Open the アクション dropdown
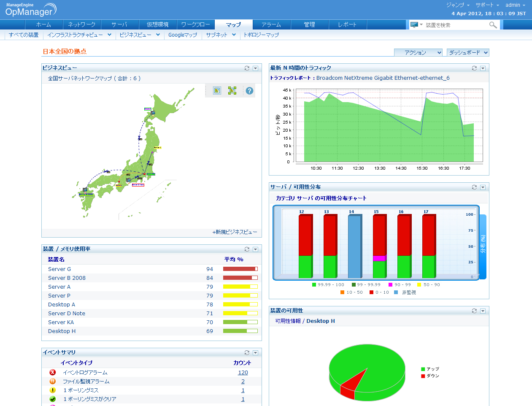This screenshot has width=532, height=406. 418,52
